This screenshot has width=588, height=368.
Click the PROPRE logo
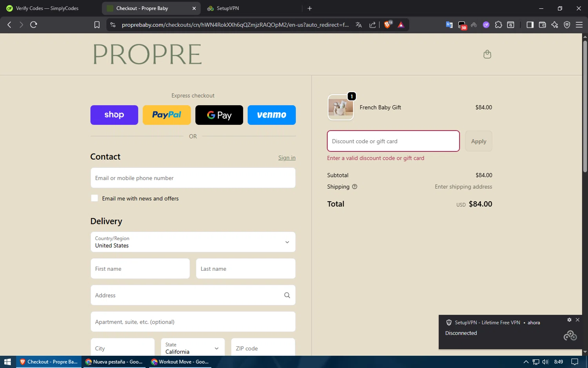pos(147,54)
